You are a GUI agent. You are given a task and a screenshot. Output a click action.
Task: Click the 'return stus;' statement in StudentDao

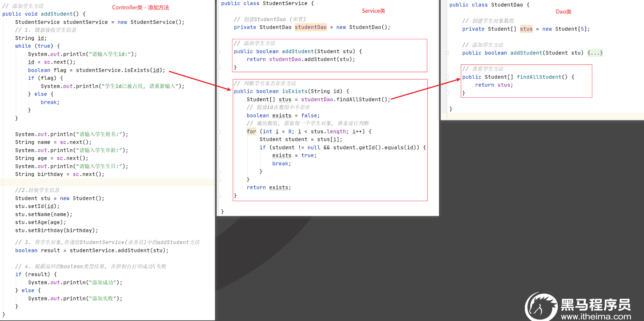pyautogui.click(x=494, y=85)
